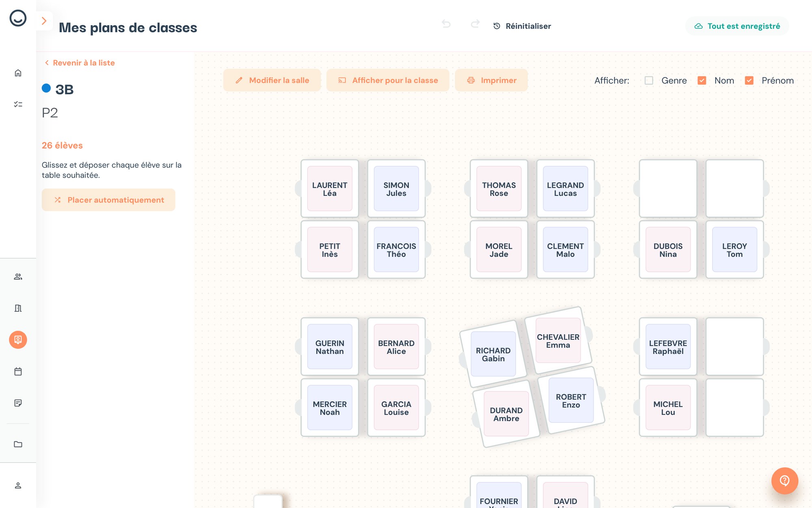Select CLEMENT Malo student card
The height and width of the screenshot is (508, 812).
pyautogui.click(x=566, y=250)
